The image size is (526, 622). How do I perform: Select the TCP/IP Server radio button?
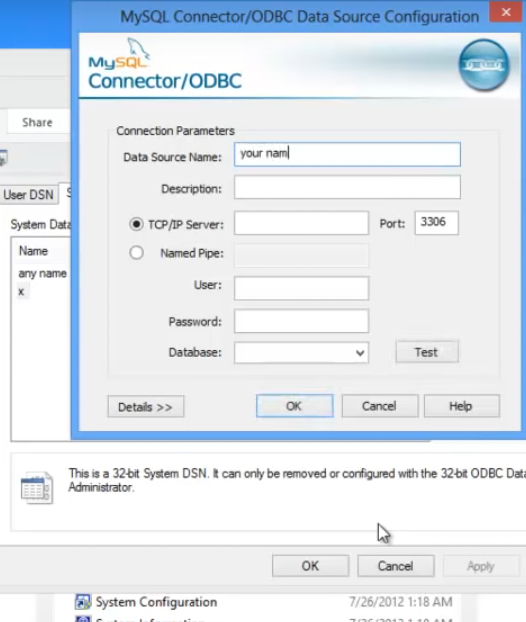[136, 224]
